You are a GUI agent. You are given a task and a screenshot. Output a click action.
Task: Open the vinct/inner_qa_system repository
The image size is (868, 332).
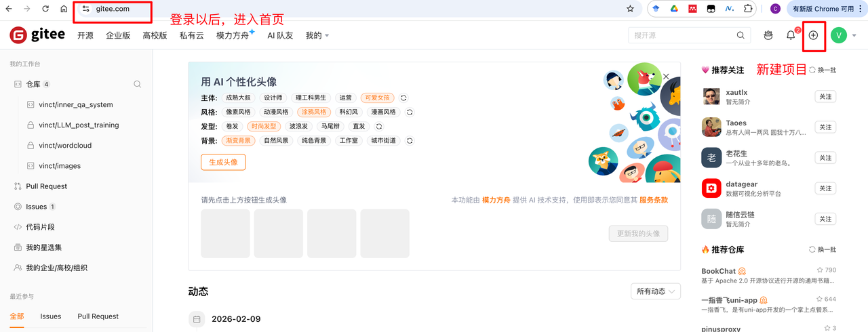tap(76, 105)
